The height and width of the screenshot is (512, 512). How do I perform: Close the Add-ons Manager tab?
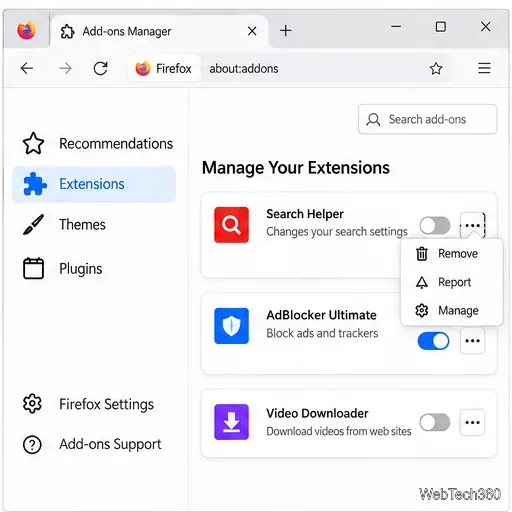click(252, 31)
